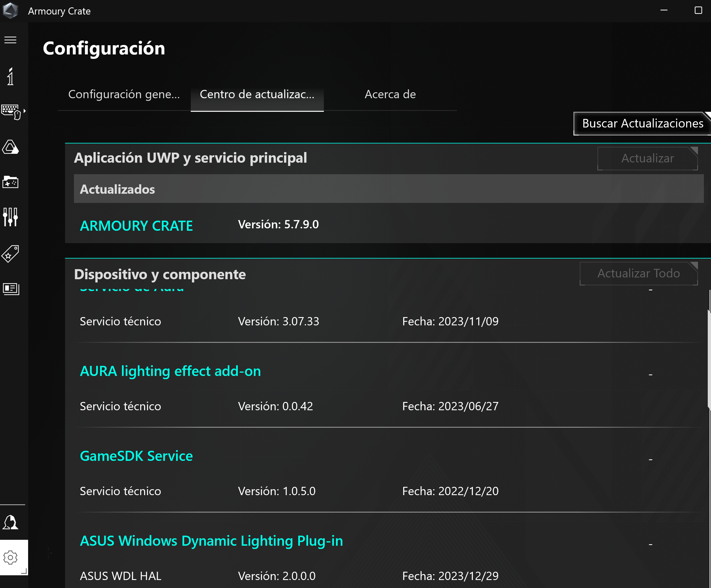Screen dimensions: 711x588
Task: Select GameSDK Service entry
Action: pyautogui.click(x=136, y=456)
